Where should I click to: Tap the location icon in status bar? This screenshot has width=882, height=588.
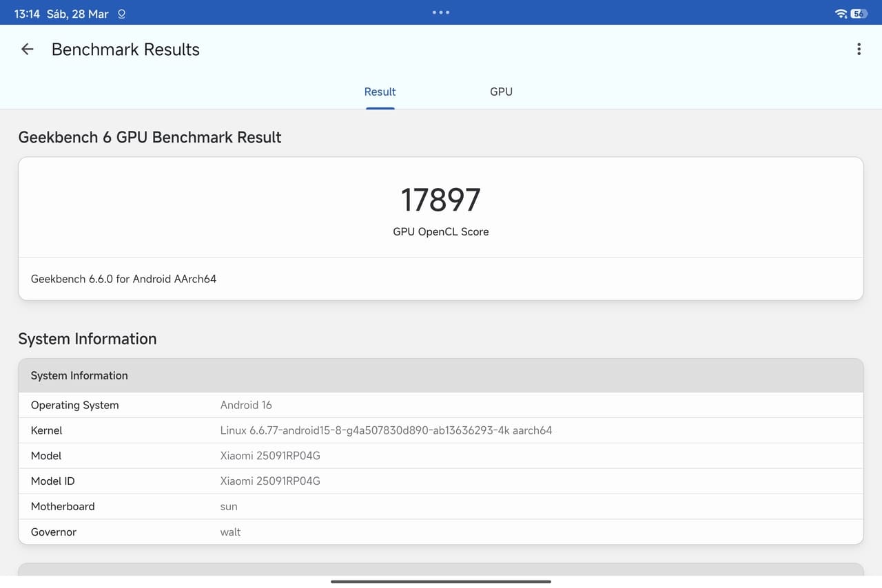(122, 14)
